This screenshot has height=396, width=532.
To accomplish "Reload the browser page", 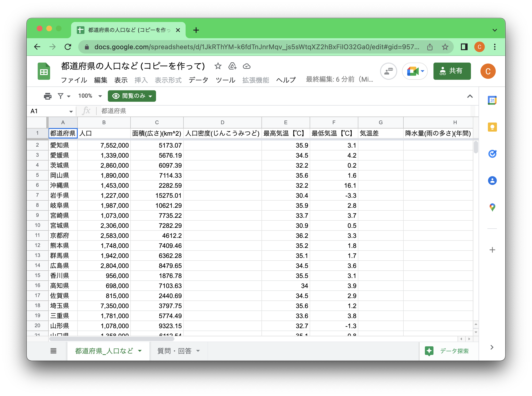I will point(68,47).
